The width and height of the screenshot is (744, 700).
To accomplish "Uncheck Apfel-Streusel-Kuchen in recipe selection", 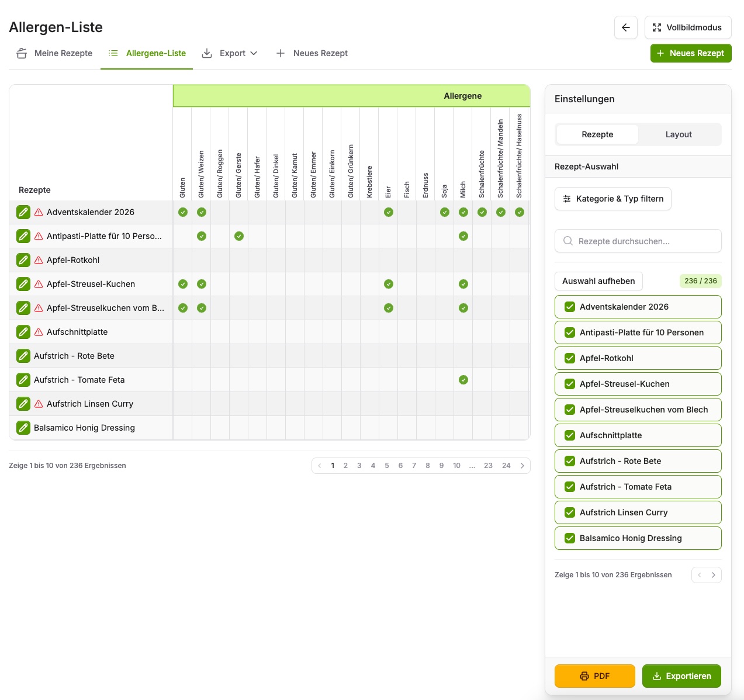I will point(570,384).
